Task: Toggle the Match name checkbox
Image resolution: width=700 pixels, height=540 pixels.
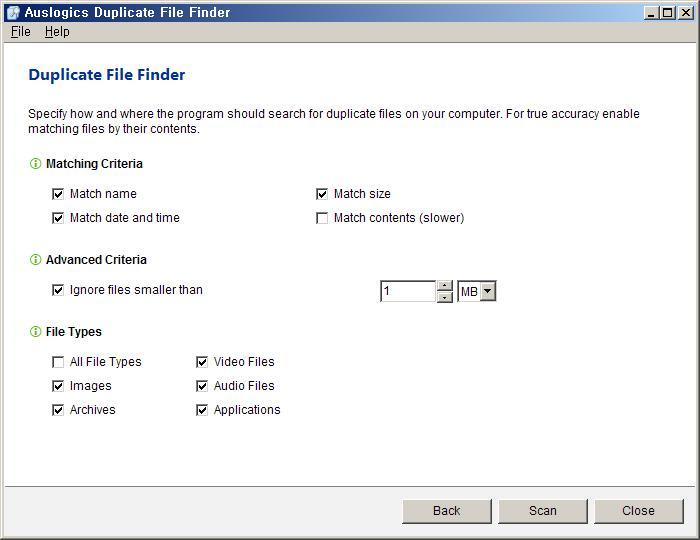Action: (58, 194)
